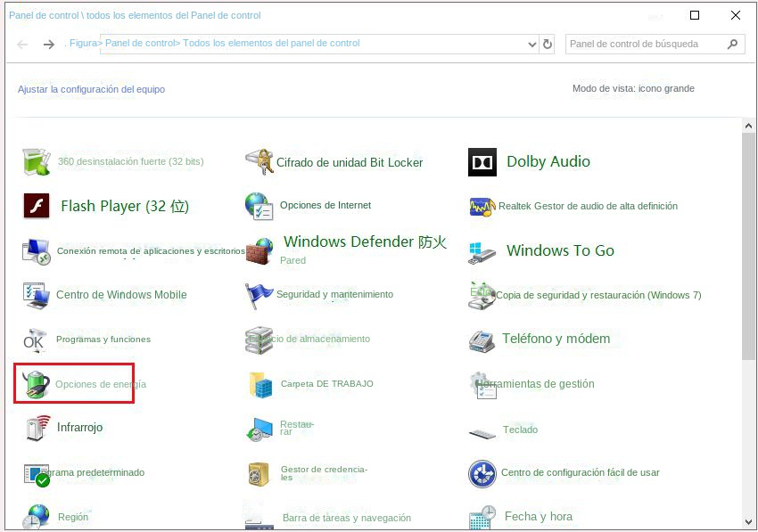This screenshot has width=758, height=532.
Task: Click 'Panel de control' in the address breadcrumb
Action: [140, 43]
